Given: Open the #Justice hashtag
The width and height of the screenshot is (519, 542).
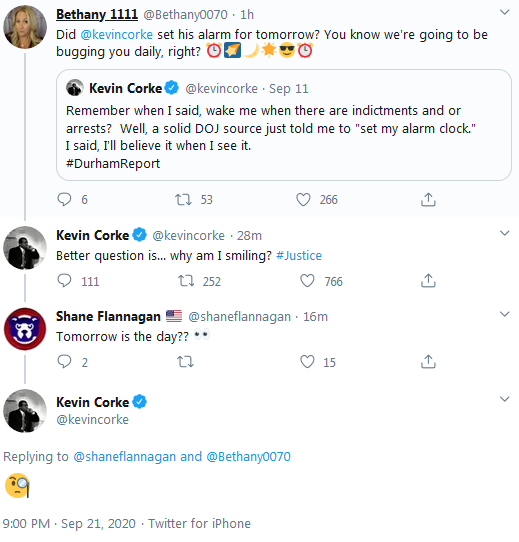Looking at the screenshot, I should click(299, 255).
